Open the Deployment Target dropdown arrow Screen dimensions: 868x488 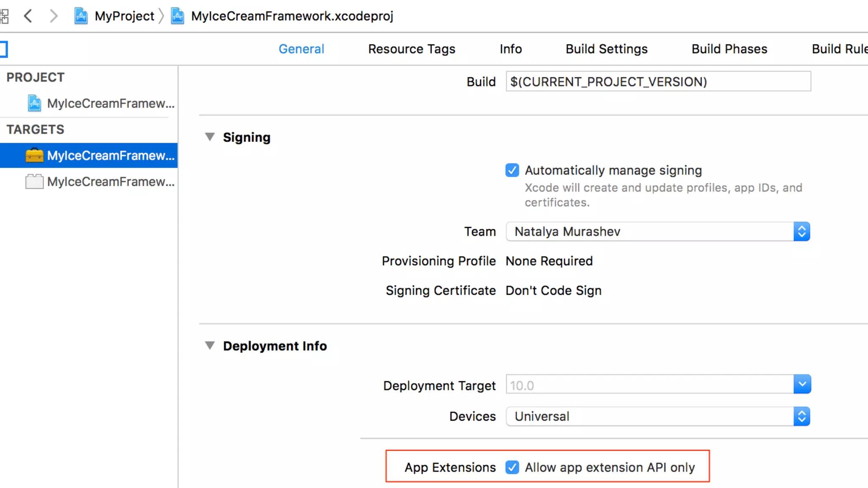pyautogui.click(x=802, y=384)
